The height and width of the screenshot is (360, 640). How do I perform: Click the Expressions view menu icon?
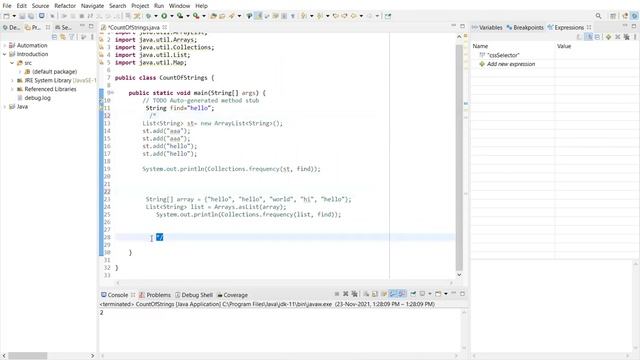(x=636, y=37)
